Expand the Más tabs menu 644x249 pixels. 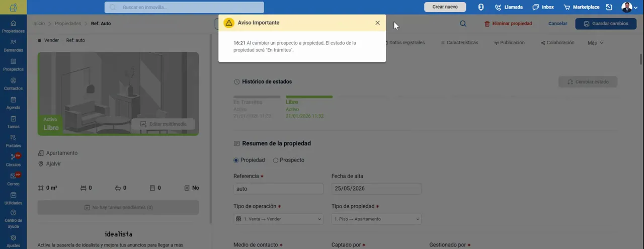click(x=595, y=43)
